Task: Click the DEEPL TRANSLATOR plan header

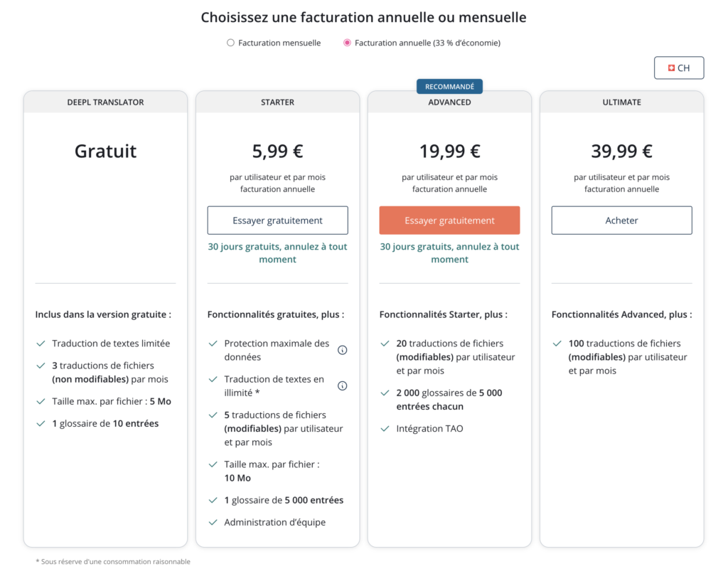Action: click(x=105, y=102)
